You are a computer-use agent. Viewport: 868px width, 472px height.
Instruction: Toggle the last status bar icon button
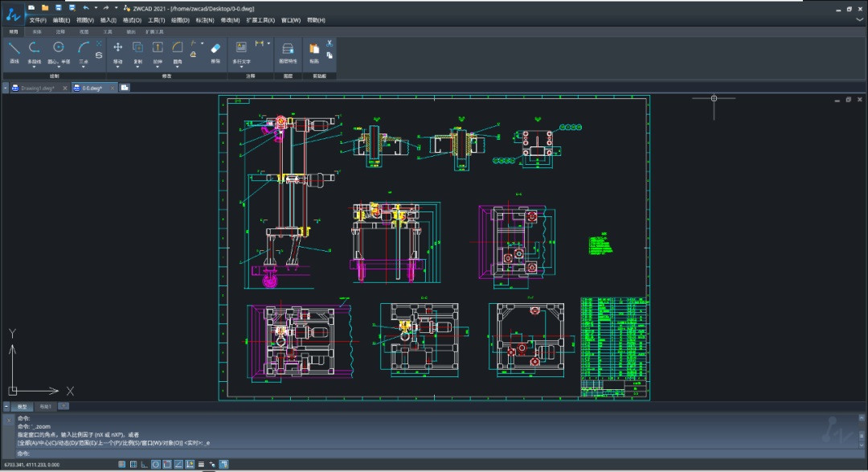pos(223,464)
